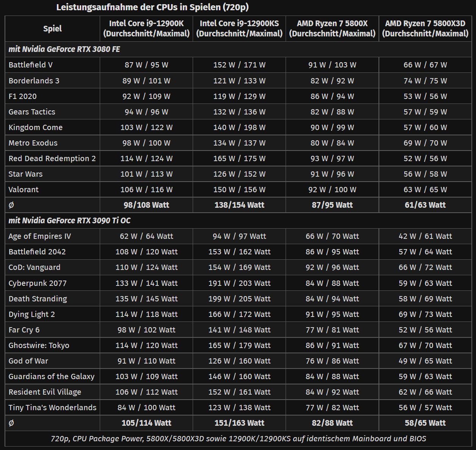Image resolution: width=476 pixels, height=450 pixels.
Task: Click the '140 W / 198 W' Kingdom Come cell
Action: [x=239, y=127]
